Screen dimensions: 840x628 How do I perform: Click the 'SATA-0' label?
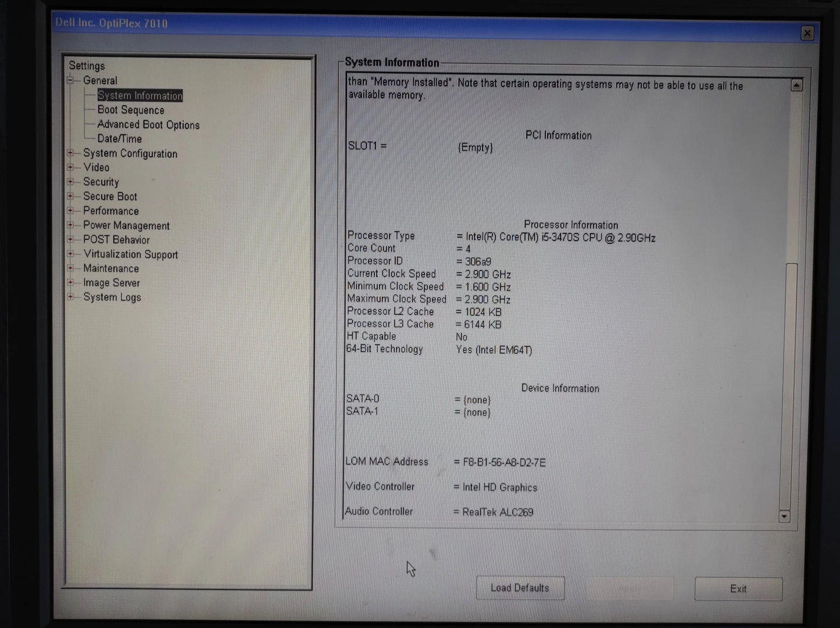click(x=363, y=399)
